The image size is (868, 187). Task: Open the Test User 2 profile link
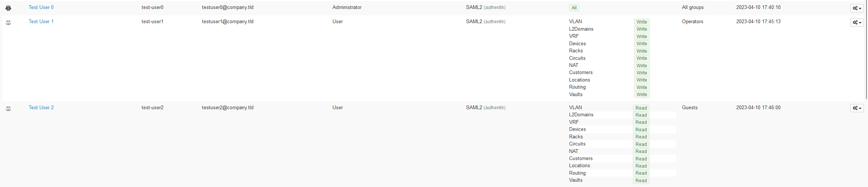(41, 108)
